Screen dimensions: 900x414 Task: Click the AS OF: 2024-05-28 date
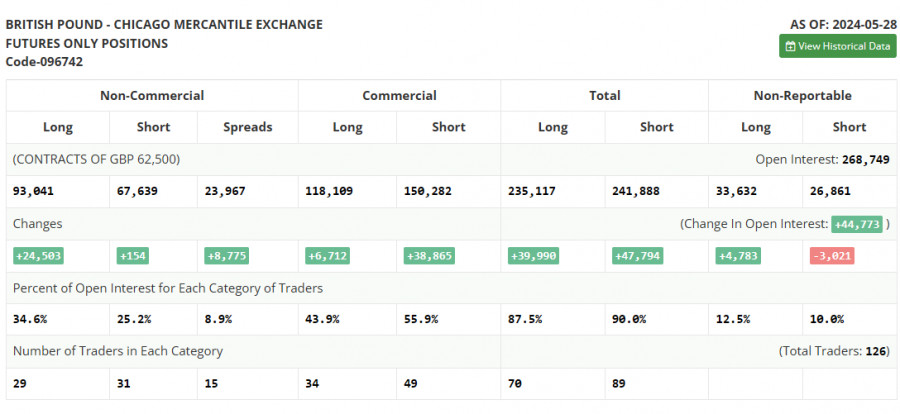pos(842,25)
